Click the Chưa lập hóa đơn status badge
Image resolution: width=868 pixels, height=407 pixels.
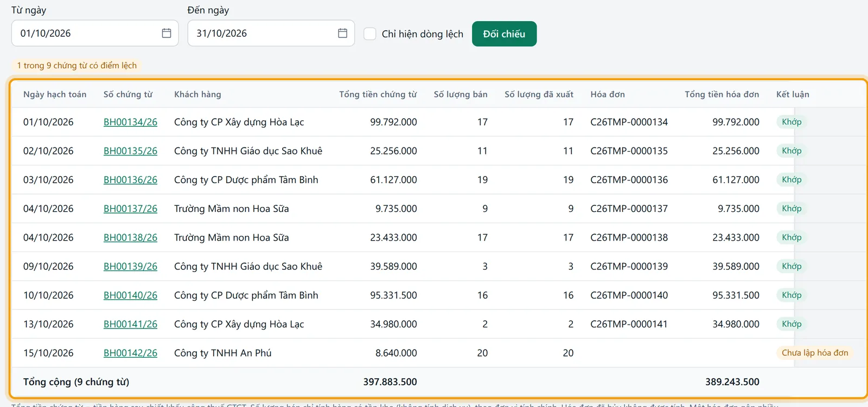pos(815,353)
